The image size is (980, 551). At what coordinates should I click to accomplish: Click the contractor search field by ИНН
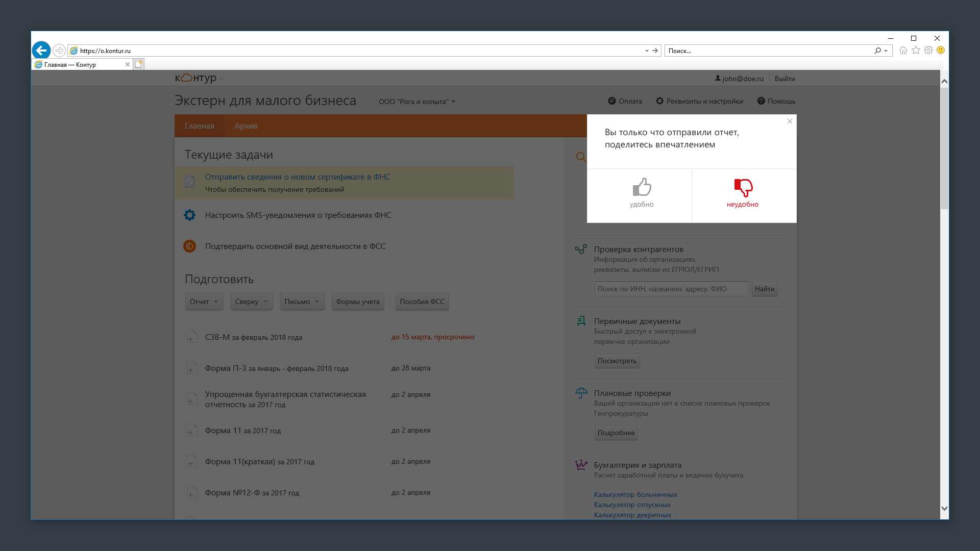coord(671,289)
